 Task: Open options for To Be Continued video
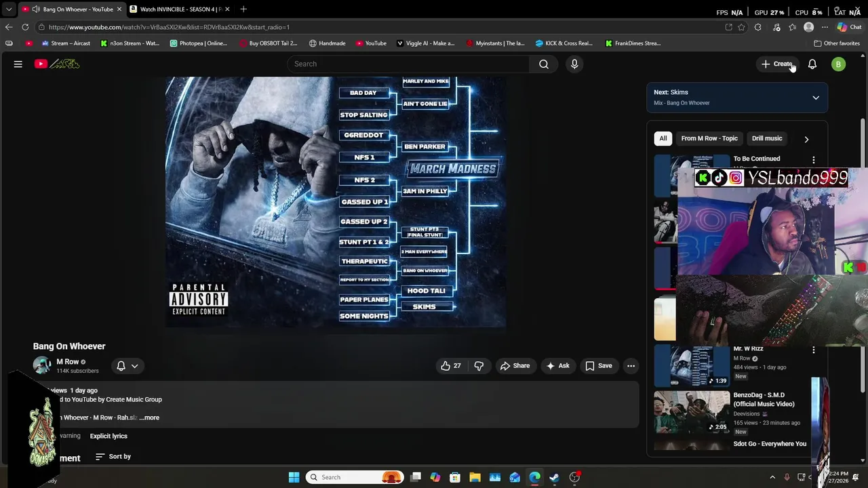pos(814,160)
